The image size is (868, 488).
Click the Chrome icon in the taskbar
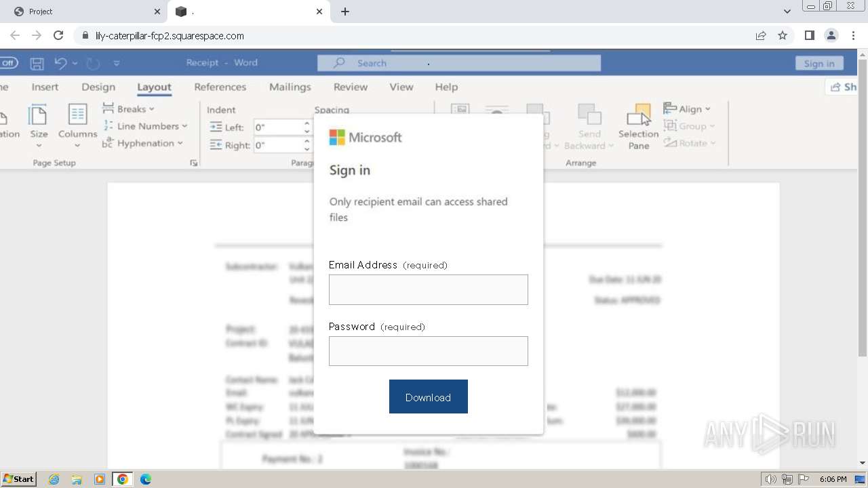tap(123, 479)
